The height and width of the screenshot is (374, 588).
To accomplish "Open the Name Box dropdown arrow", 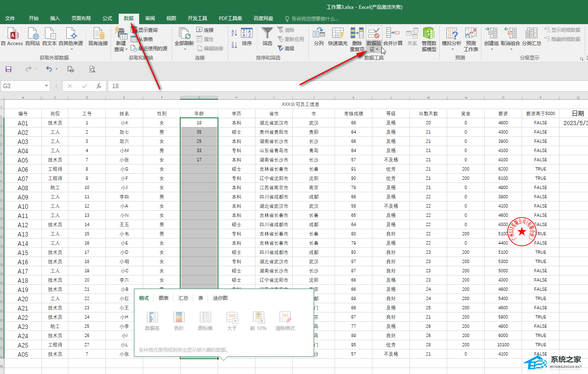I will [46, 86].
